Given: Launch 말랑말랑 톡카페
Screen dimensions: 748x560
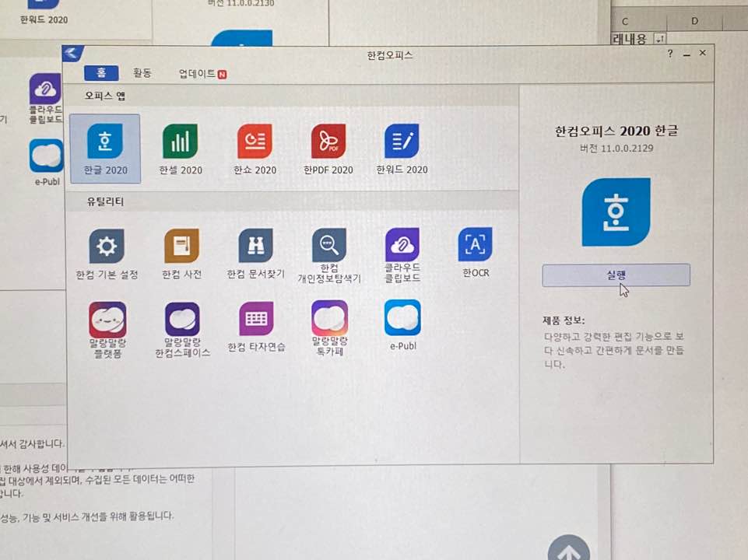Looking at the screenshot, I should 328,320.
